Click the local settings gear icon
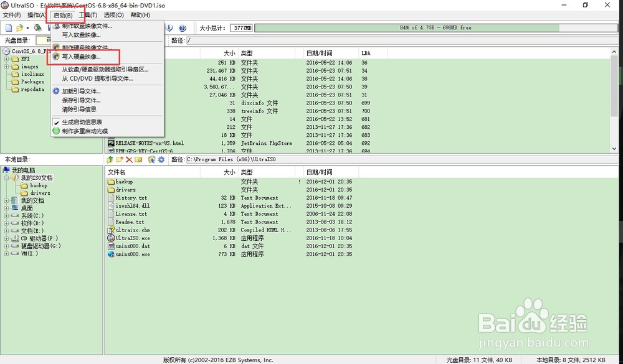 161,159
